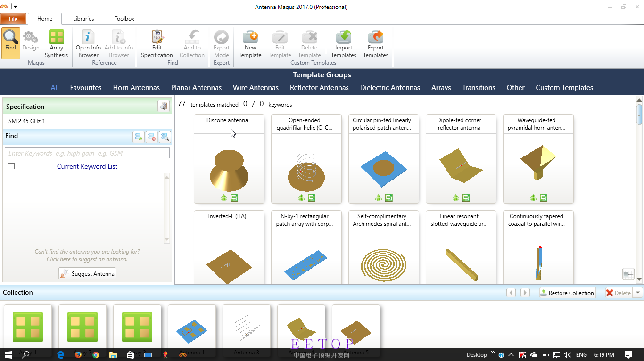Open File Explorer from the taskbar

(113, 354)
